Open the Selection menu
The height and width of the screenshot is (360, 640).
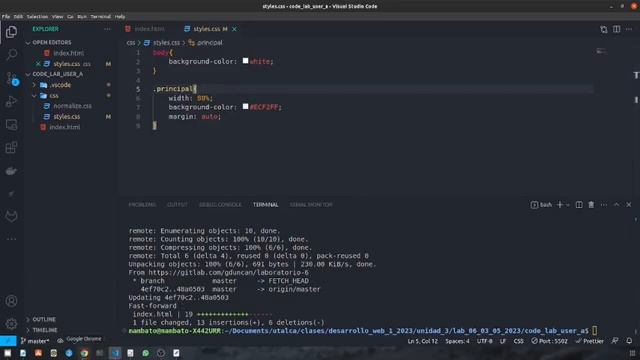[37, 17]
